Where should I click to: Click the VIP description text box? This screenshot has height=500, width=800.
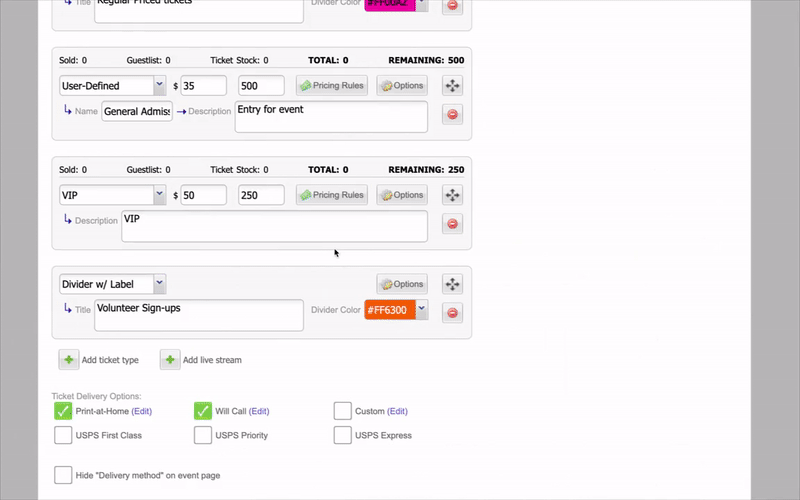[x=274, y=226]
